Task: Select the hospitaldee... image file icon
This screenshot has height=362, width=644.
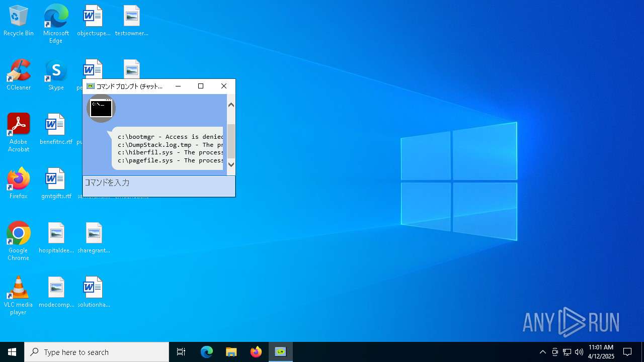Action: tap(56, 238)
